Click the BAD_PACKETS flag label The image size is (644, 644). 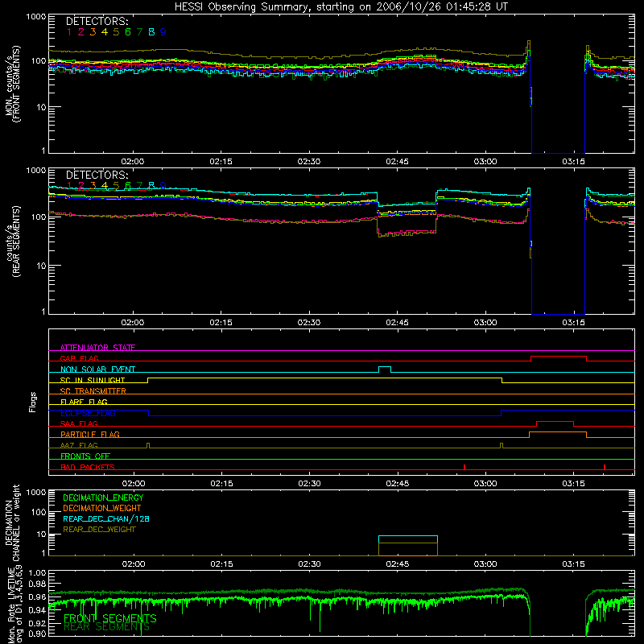pyautogui.click(x=88, y=467)
